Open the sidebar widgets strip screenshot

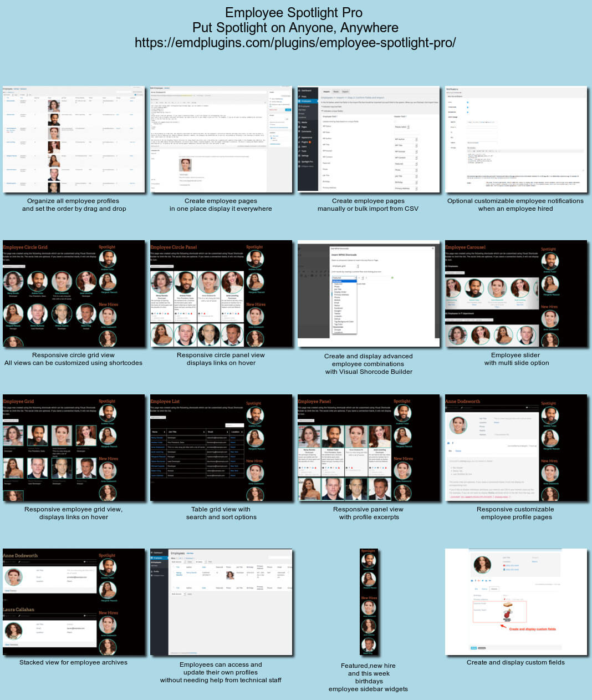369,602
